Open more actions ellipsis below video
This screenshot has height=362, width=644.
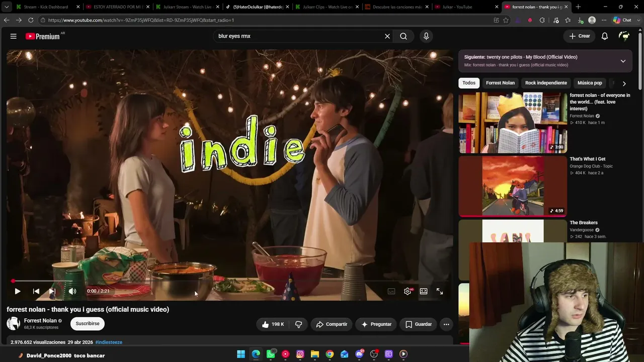[446, 324]
